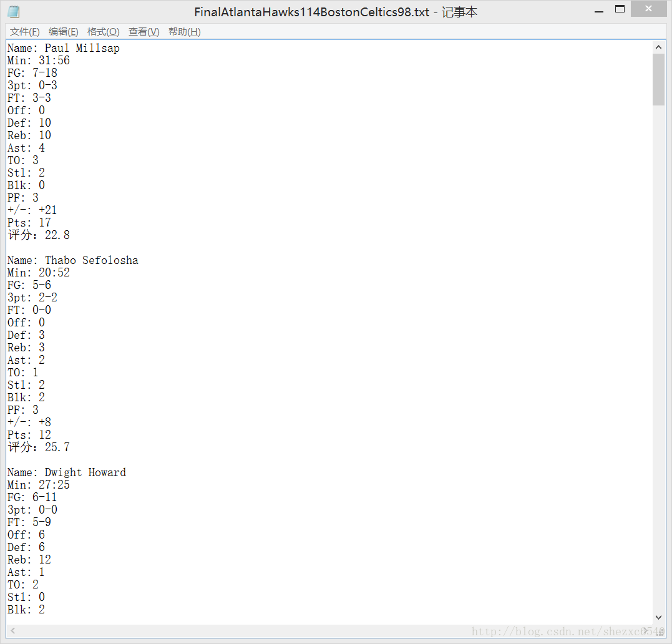The width and height of the screenshot is (672, 644).
Task: Click the vertical scrollbar down arrow
Action: click(658, 617)
